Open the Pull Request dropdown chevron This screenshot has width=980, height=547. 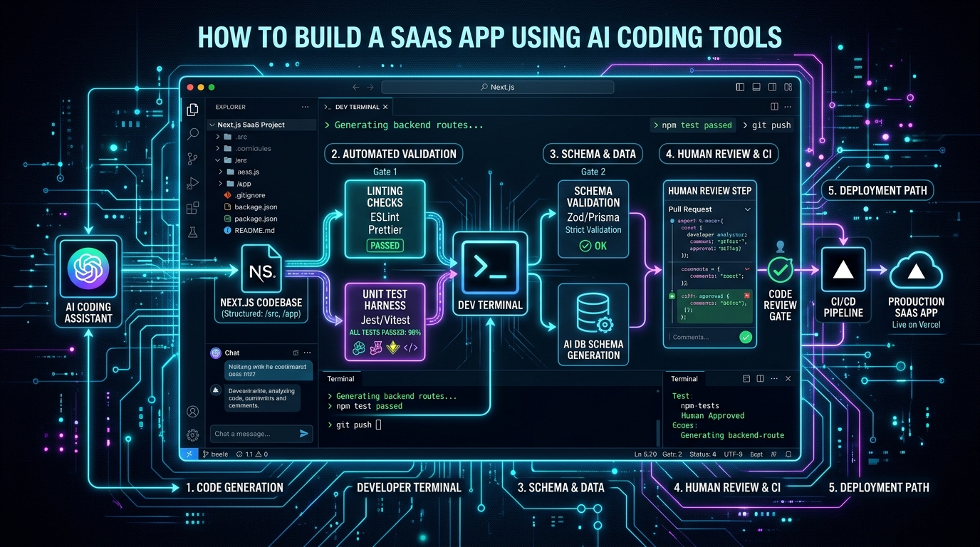747,209
